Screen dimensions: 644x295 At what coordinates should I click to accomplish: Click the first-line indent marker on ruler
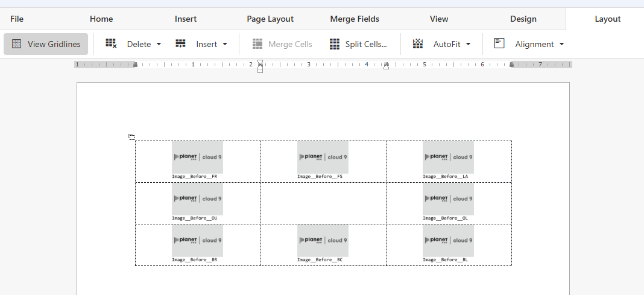(260, 62)
